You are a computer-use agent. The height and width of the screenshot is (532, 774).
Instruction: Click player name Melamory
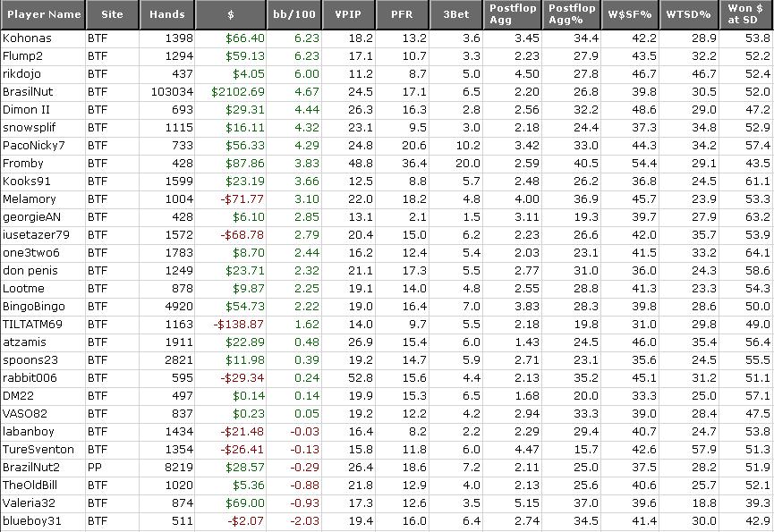[30, 199]
